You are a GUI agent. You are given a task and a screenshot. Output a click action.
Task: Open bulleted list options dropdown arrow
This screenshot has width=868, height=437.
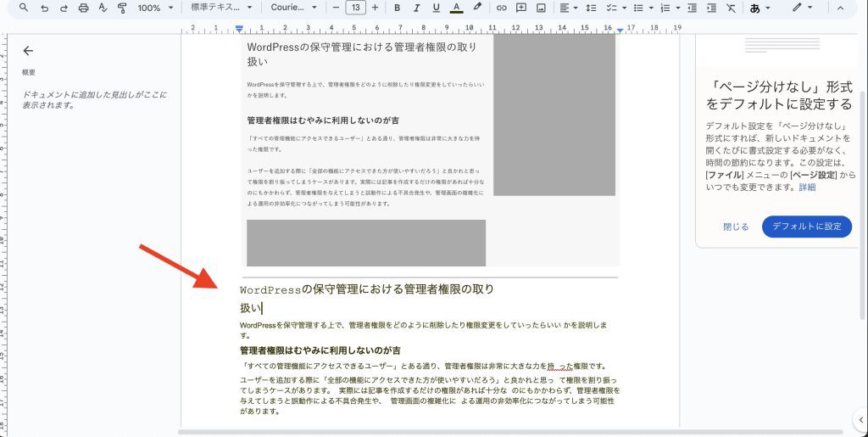click(651, 8)
